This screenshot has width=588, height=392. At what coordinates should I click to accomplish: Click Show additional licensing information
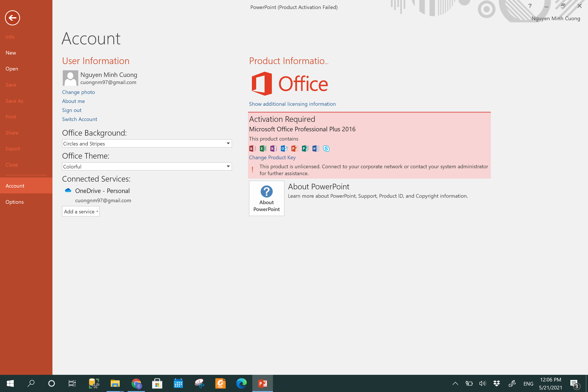tap(292, 104)
